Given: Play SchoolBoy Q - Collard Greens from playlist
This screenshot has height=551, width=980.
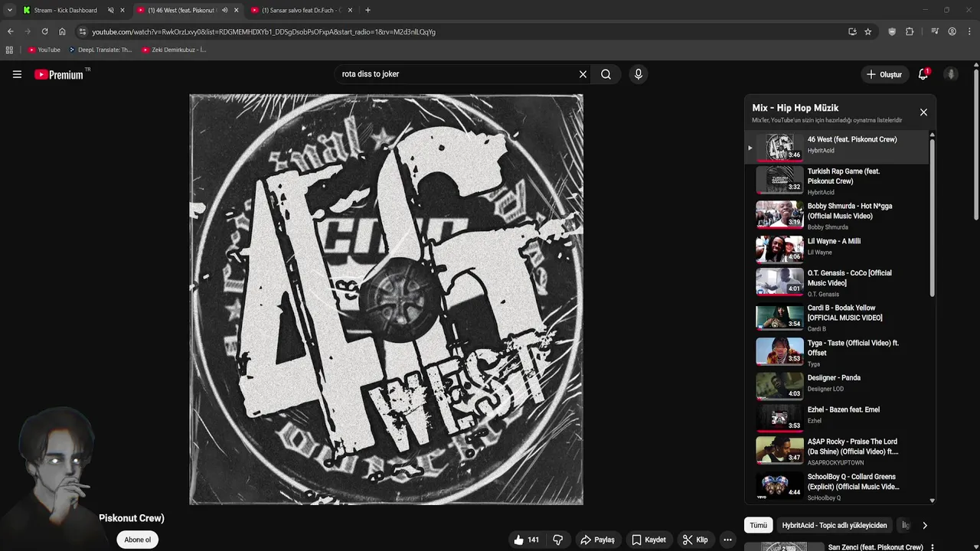Looking at the screenshot, I should click(838, 487).
